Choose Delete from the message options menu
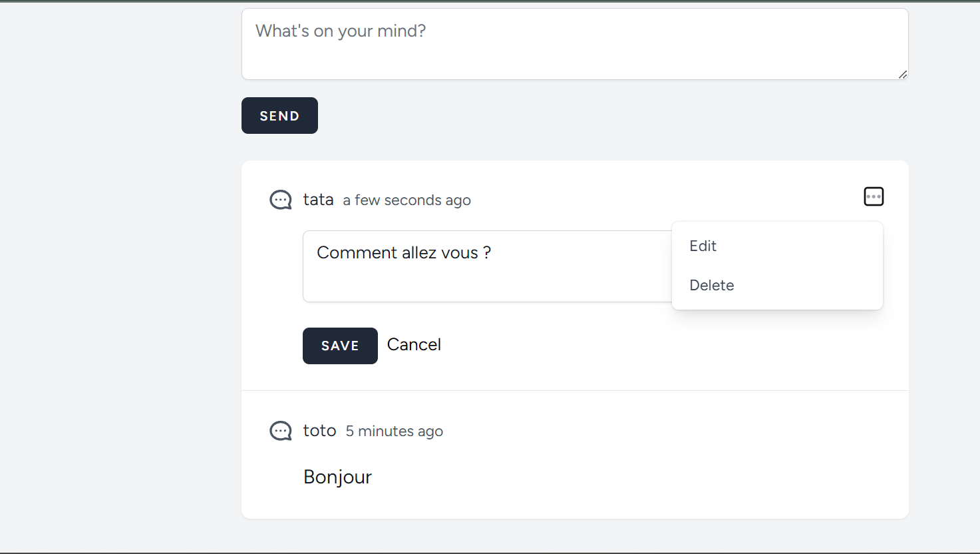The height and width of the screenshot is (554, 980). pos(711,285)
